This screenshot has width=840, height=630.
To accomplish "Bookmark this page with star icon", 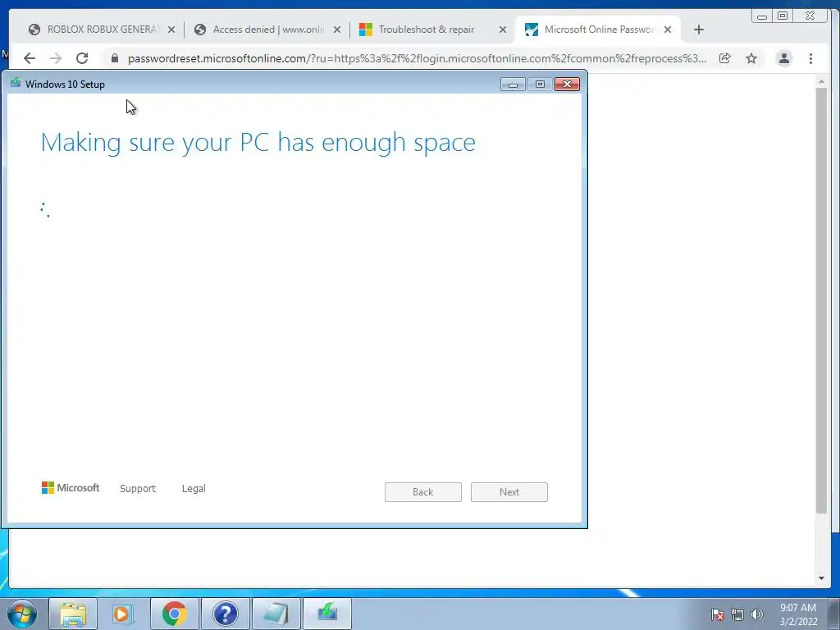I will 751,58.
